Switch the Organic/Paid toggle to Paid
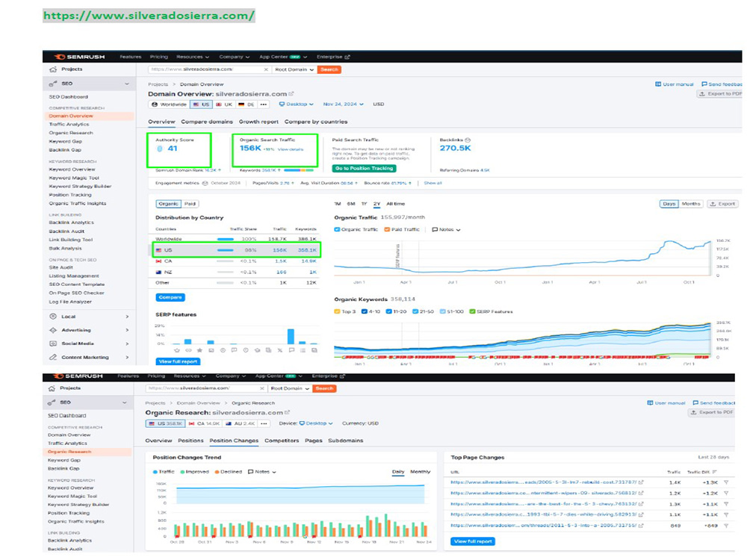The height and width of the screenshot is (560, 747). click(190, 204)
